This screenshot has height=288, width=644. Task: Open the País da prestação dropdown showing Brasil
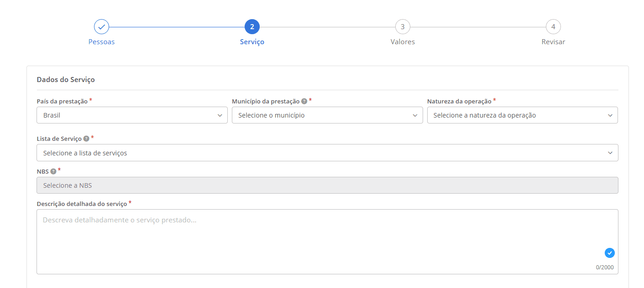coord(132,115)
